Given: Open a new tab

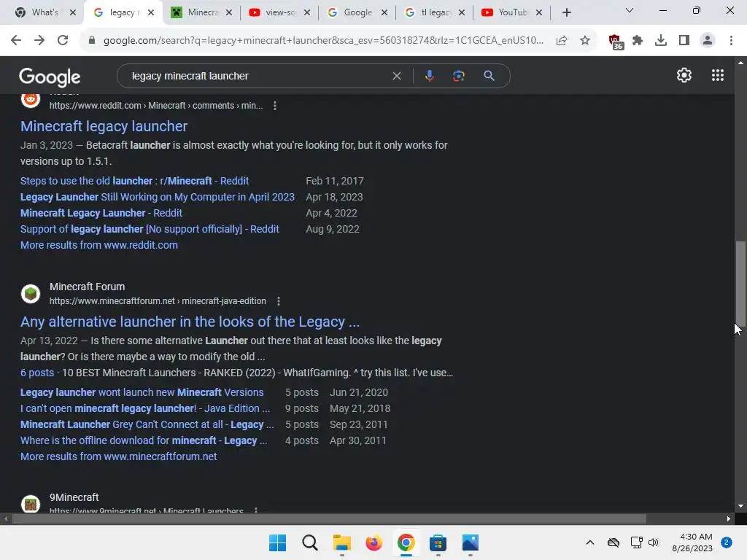Looking at the screenshot, I should [566, 12].
